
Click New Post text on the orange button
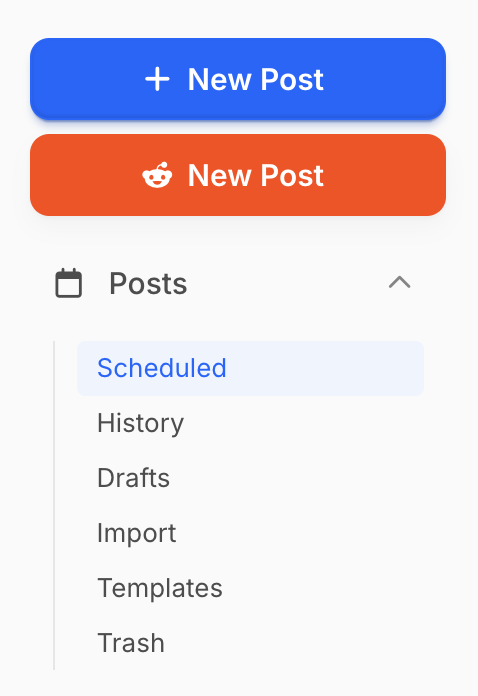click(256, 175)
